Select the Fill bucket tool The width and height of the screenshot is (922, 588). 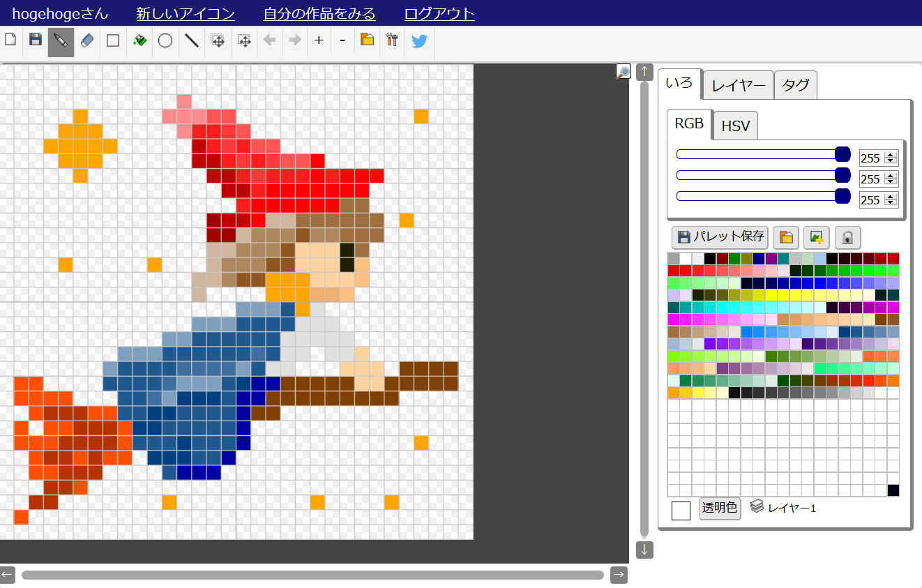(139, 40)
